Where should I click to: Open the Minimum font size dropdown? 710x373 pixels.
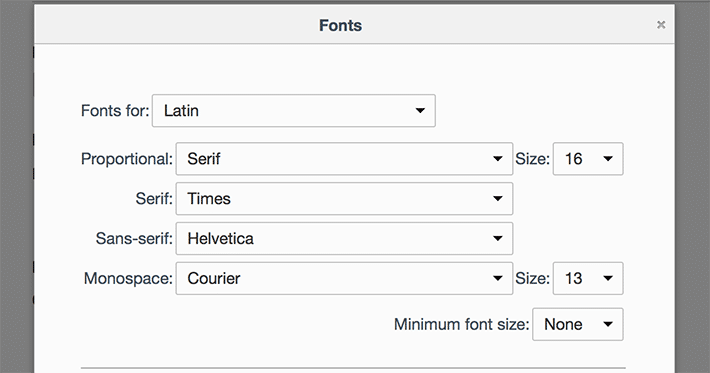578,325
